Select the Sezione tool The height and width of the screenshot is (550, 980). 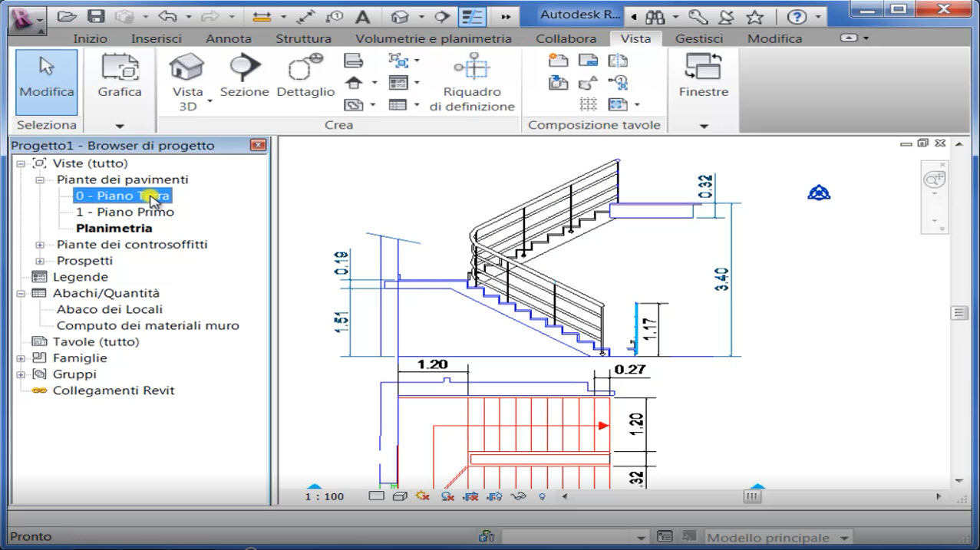point(244,69)
